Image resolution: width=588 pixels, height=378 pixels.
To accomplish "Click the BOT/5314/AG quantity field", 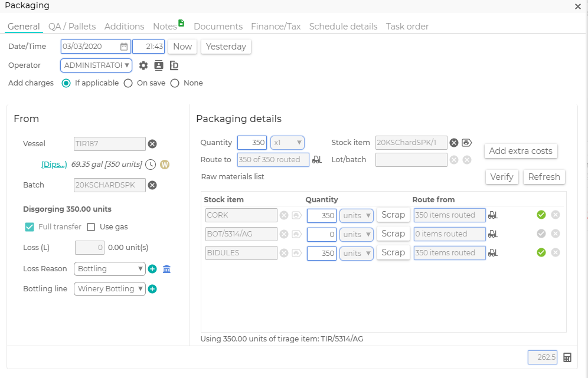I will (322, 235).
